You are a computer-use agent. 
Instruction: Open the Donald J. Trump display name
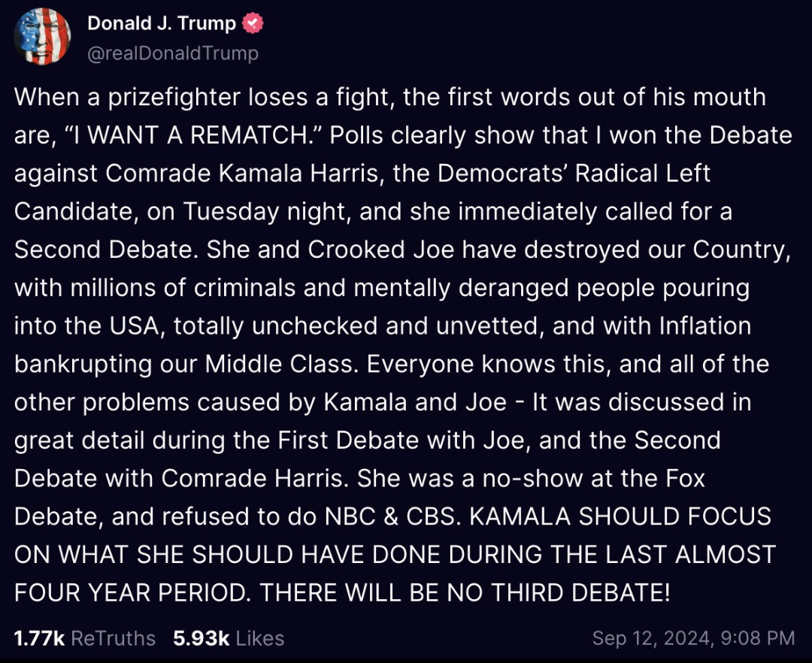pyautogui.click(x=162, y=24)
